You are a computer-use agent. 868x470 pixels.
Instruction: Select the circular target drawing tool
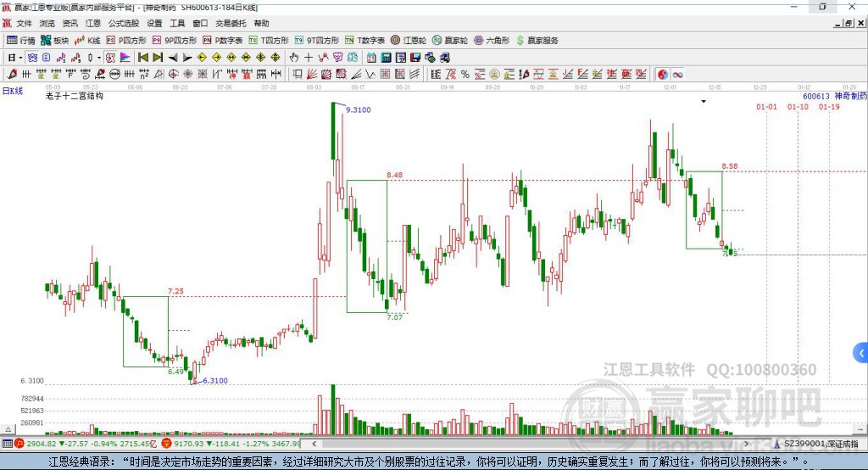point(173,75)
